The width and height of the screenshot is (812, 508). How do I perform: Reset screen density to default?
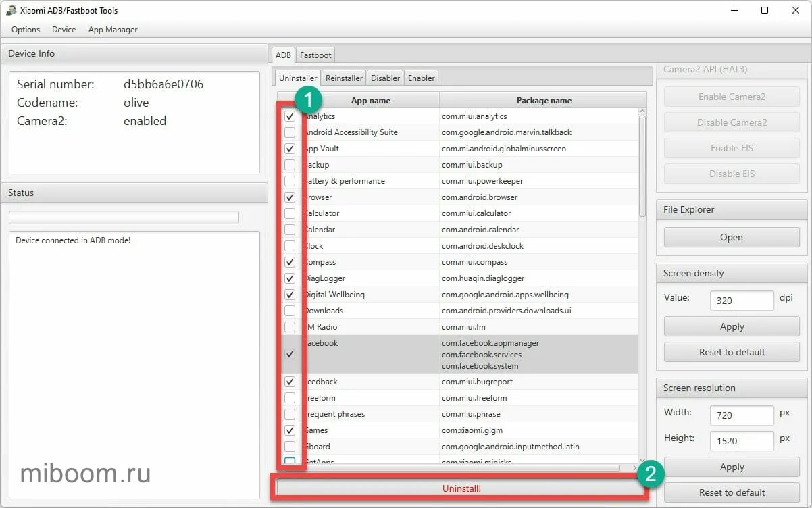[732, 352]
